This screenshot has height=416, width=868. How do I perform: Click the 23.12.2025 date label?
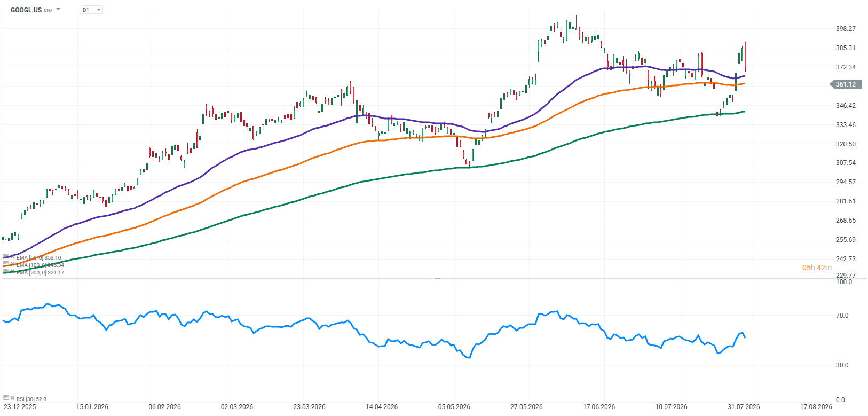20,407
